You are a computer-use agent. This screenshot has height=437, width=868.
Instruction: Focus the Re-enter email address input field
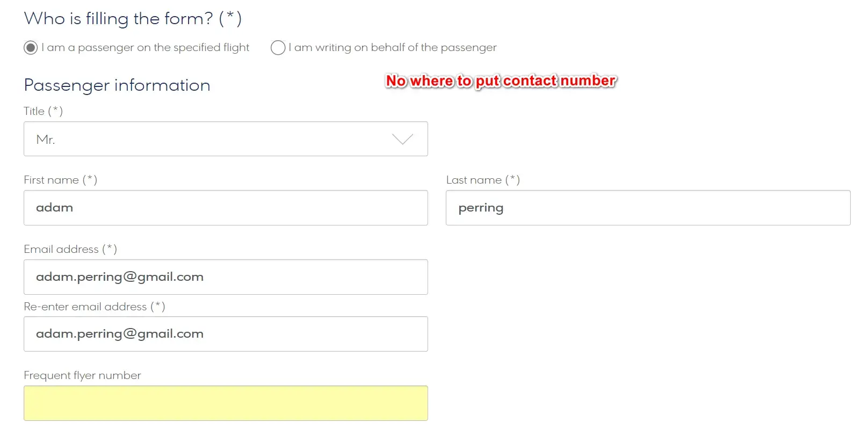pyautogui.click(x=226, y=334)
